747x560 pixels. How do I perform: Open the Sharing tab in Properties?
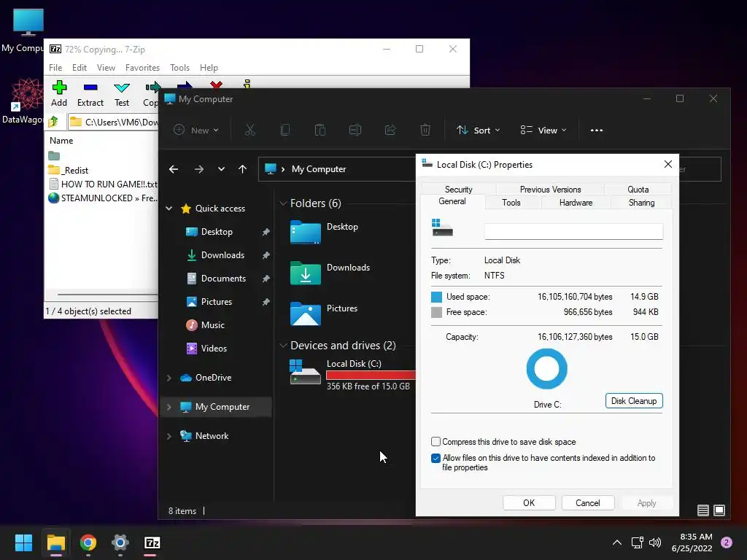641,203
